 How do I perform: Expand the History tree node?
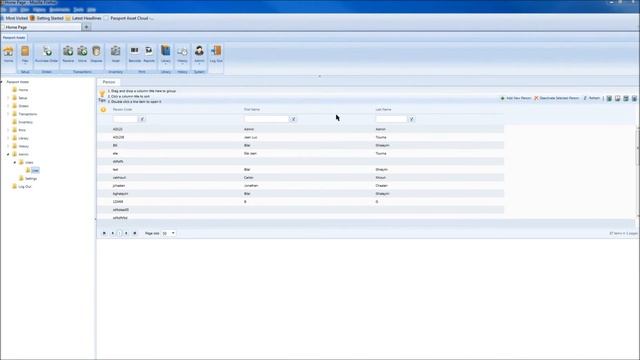8,146
